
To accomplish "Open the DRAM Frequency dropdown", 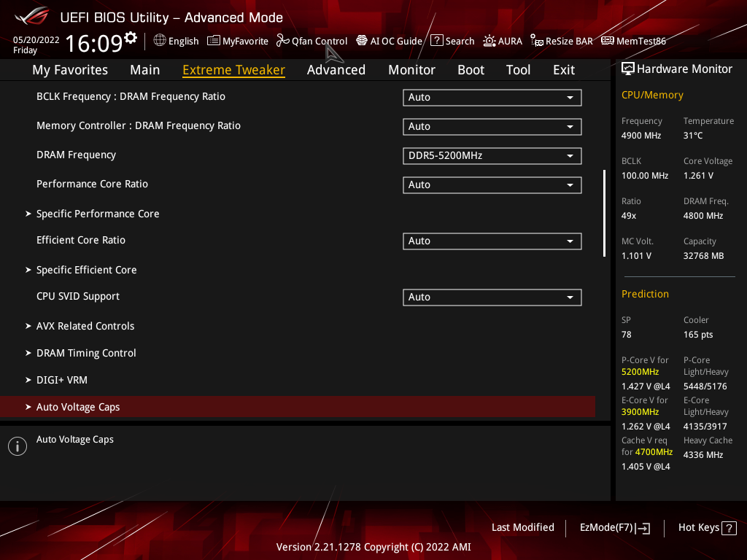I will pyautogui.click(x=492, y=156).
